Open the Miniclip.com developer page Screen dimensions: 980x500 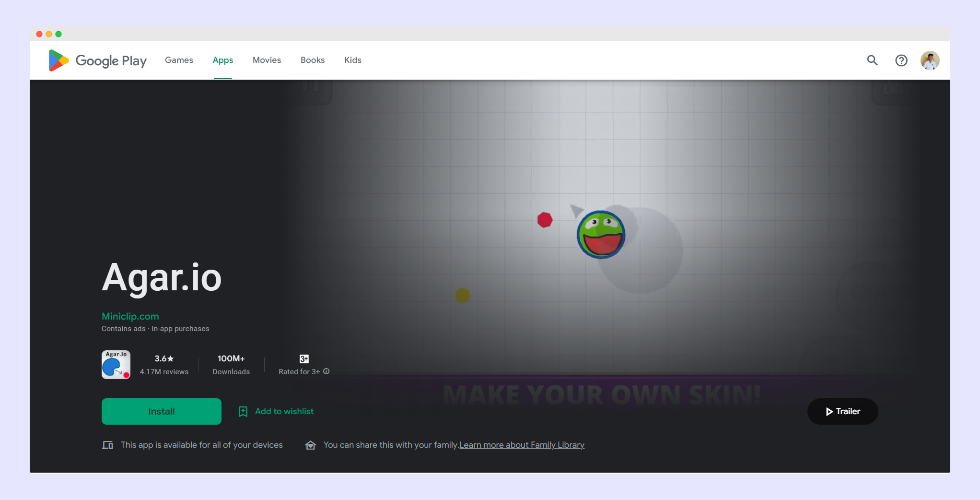[x=129, y=316]
